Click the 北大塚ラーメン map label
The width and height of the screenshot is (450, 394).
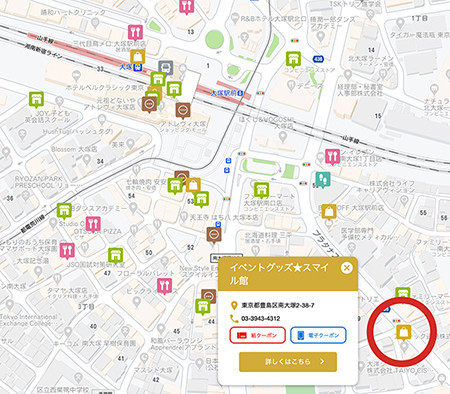tap(370, 59)
